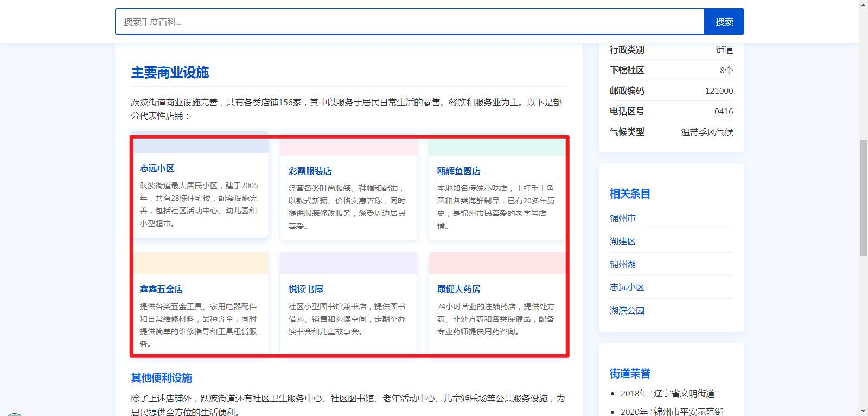
Task: Open related entry 锦州湖
Action: 623,264
